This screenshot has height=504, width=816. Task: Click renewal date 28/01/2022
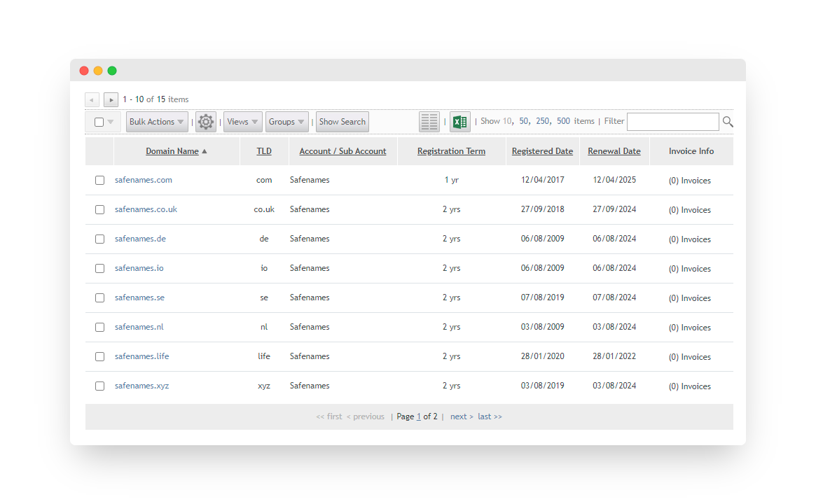pos(614,356)
